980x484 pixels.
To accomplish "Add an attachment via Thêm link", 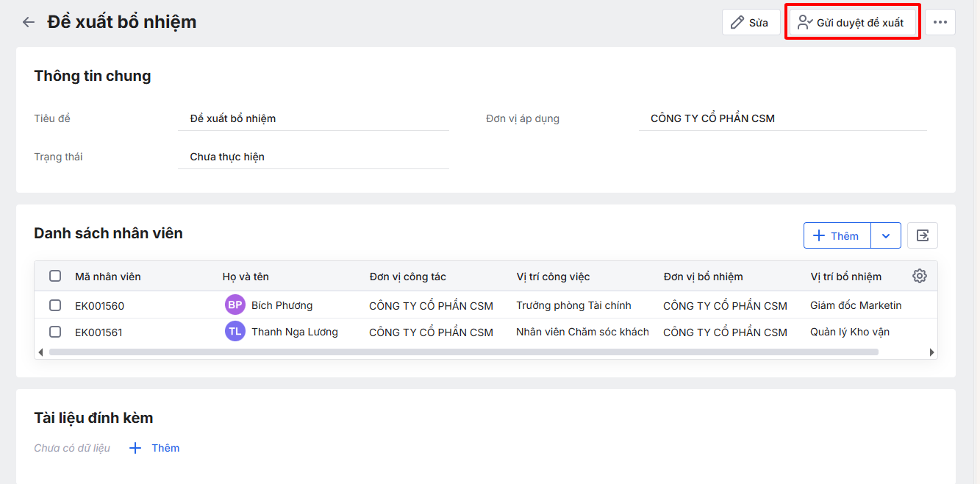I will [155, 448].
